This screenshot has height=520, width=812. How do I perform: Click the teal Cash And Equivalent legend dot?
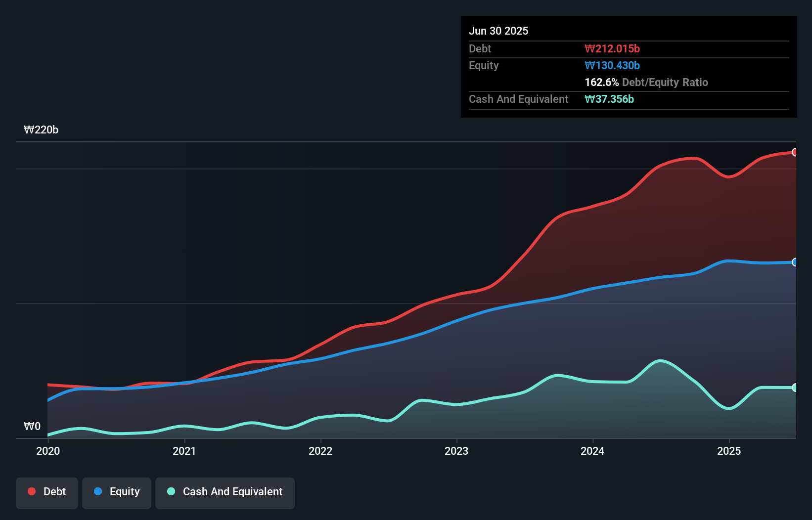170,491
